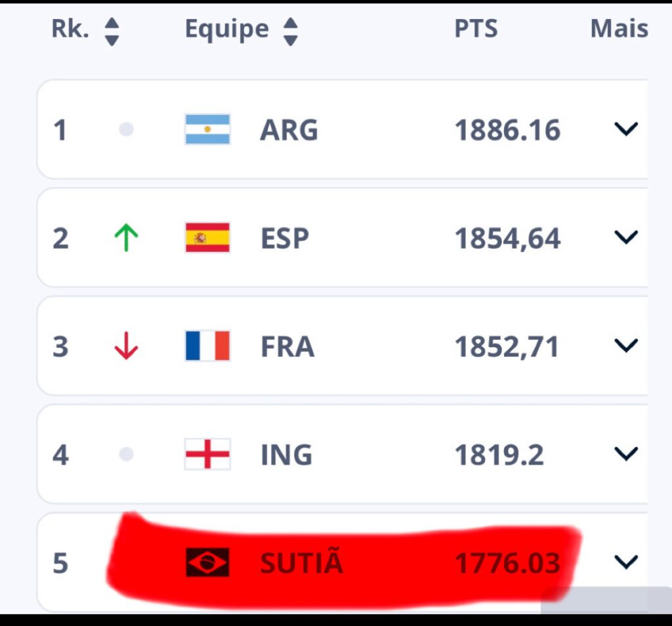Click the France flag icon
This screenshot has height=626, width=672.
(207, 345)
